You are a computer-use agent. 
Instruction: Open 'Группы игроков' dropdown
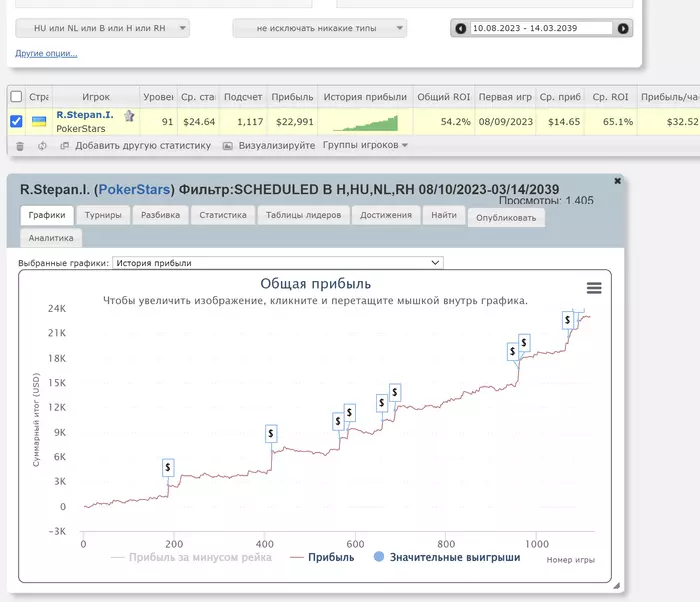[365, 145]
